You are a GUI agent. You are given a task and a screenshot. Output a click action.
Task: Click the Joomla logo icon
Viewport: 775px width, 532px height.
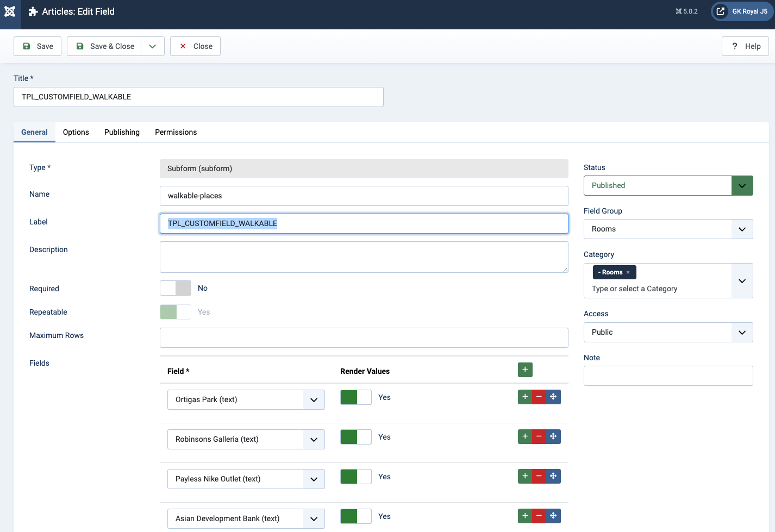tap(10, 11)
